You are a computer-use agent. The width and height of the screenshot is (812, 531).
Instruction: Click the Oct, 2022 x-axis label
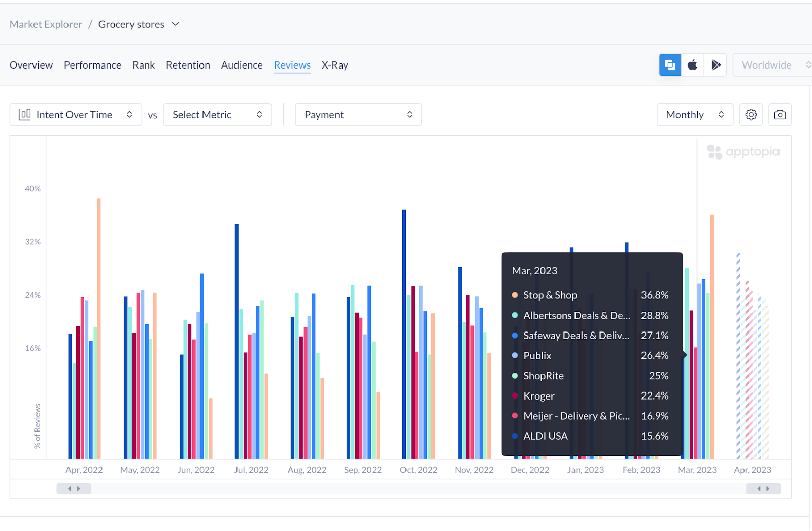coord(419,470)
